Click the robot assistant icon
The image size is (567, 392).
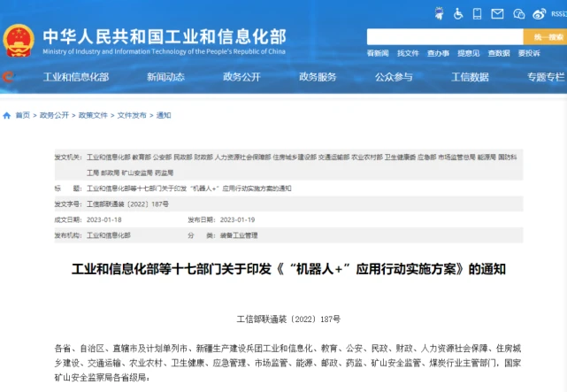click(x=438, y=14)
